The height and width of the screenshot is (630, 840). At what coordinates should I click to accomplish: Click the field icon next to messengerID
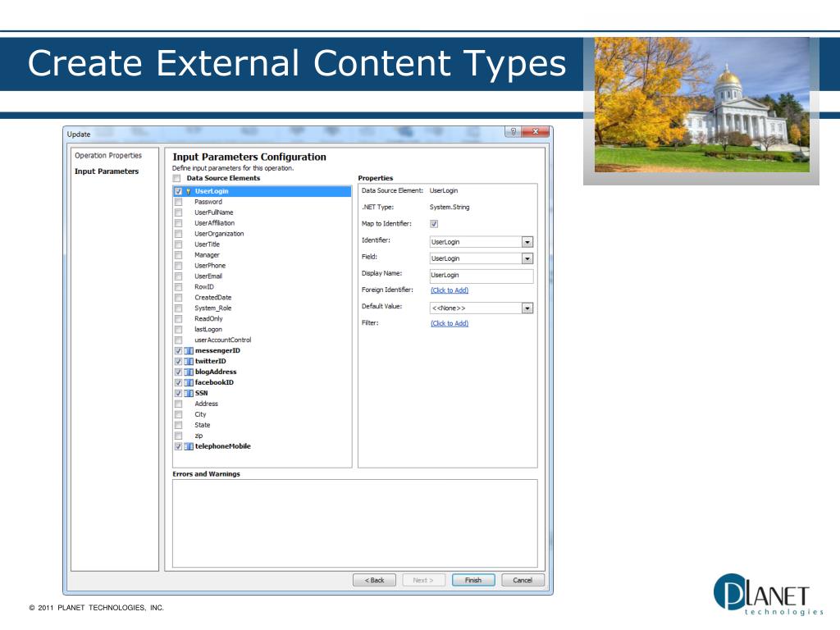[189, 350]
